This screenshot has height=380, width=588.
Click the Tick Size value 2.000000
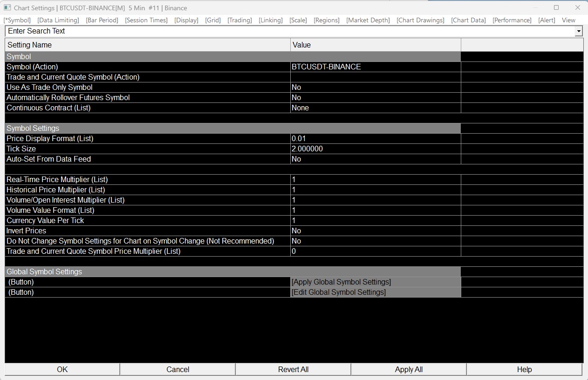376,149
